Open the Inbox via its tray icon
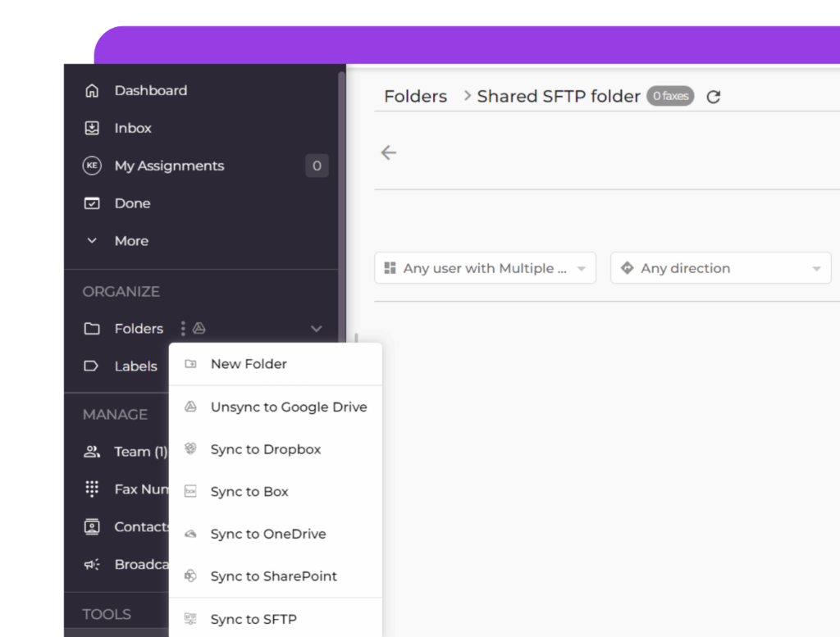The height and width of the screenshot is (637, 840). 93,128
